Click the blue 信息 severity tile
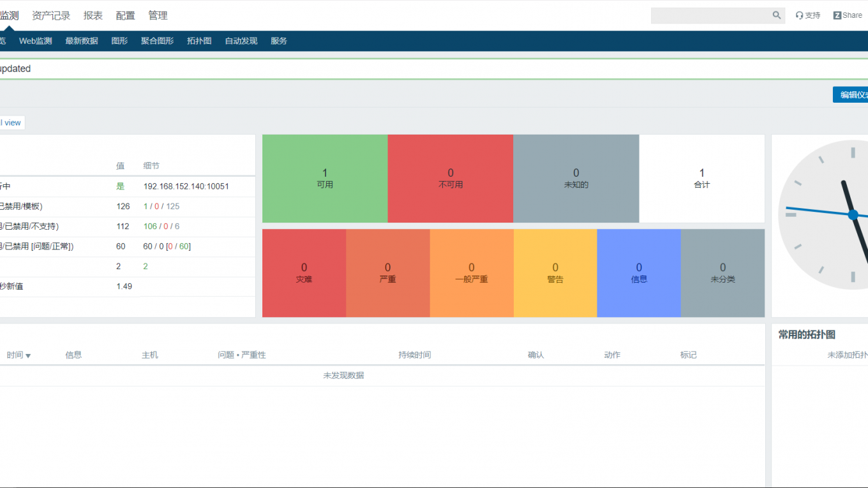Viewport: 868px width, 488px height. (x=639, y=273)
